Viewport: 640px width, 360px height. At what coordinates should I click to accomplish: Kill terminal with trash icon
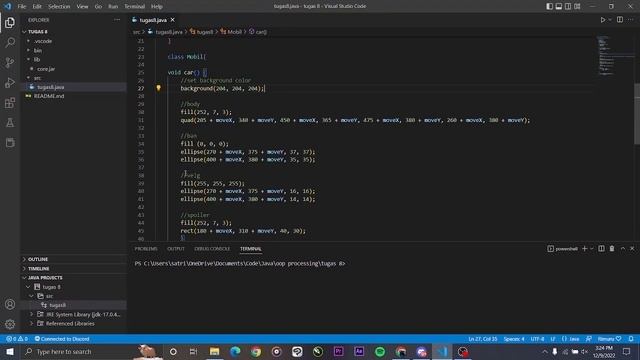point(612,249)
